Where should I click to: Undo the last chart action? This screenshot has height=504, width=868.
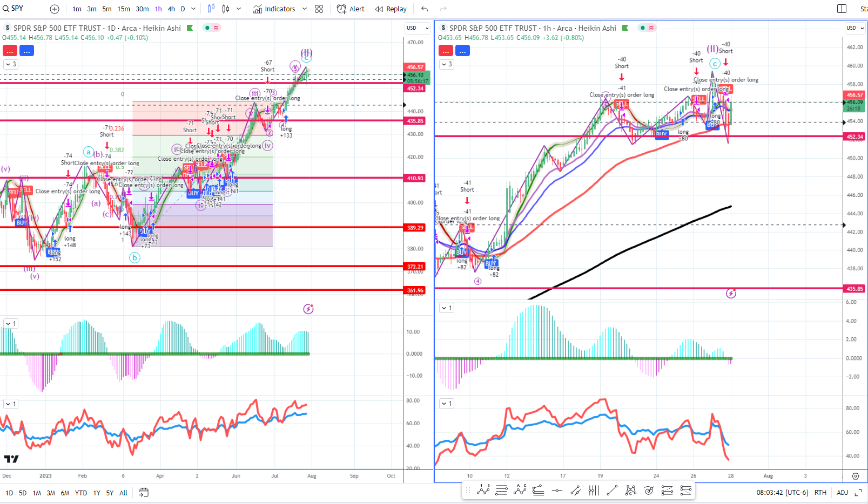click(425, 9)
